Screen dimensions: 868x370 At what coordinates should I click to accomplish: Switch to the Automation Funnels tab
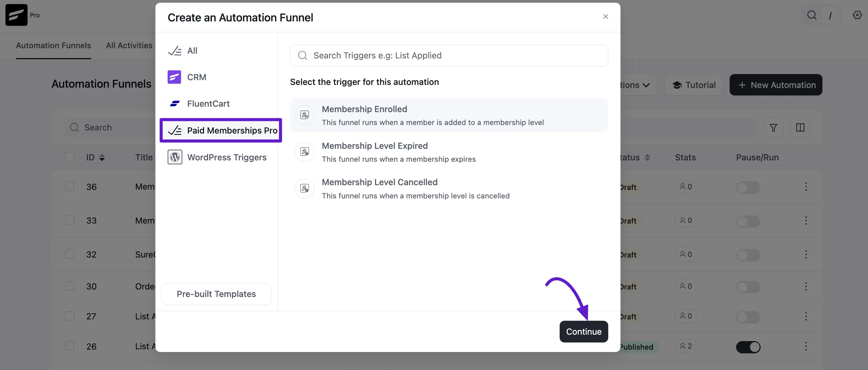[x=53, y=46]
